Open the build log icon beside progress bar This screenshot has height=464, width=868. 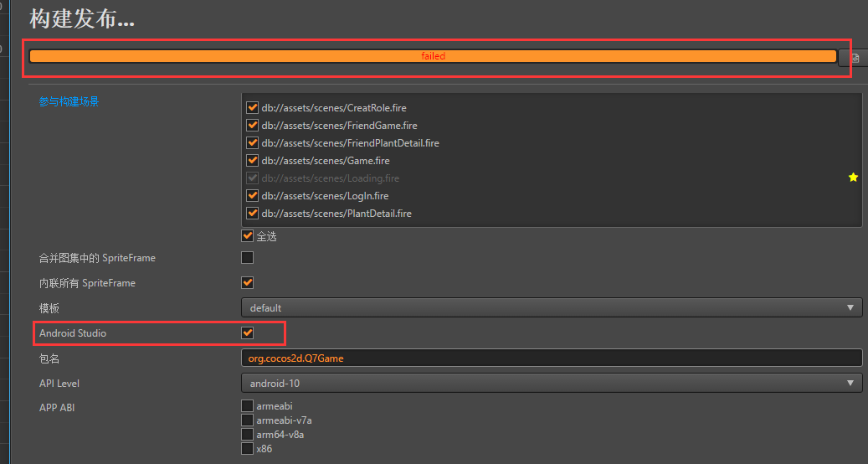(x=855, y=58)
